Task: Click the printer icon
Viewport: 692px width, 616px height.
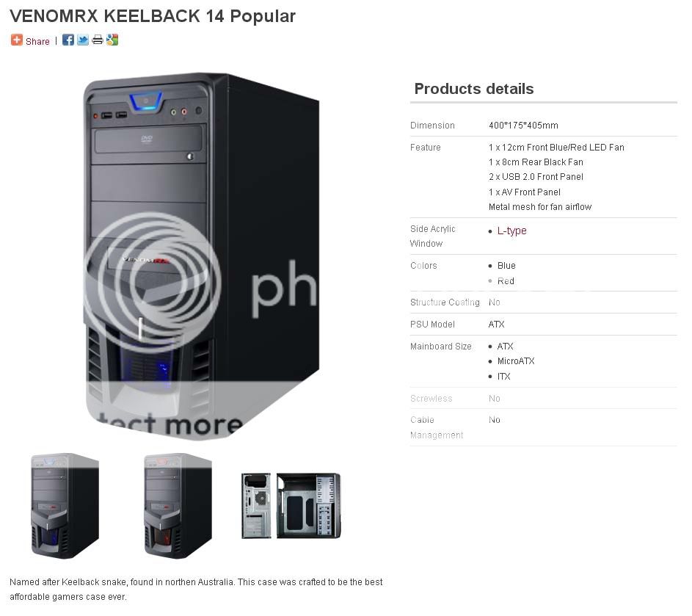Action: [98, 40]
